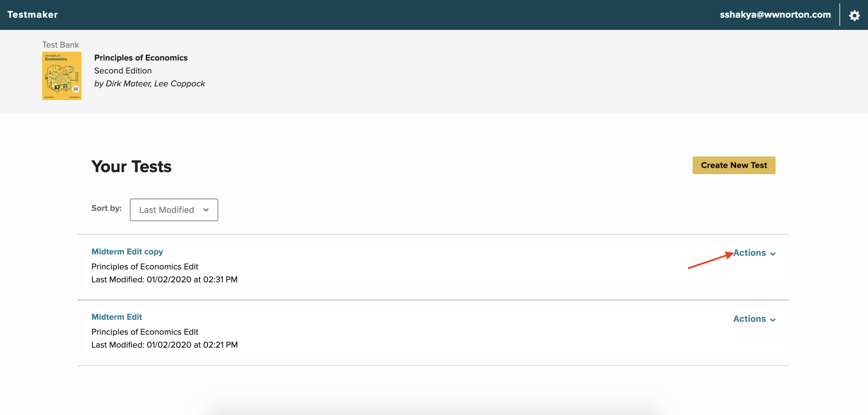Image resolution: width=868 pixels, height=415 pixels.
Task: Click the authors line Dirk Mateer, Lee Coppock
Action: point(150,84)
